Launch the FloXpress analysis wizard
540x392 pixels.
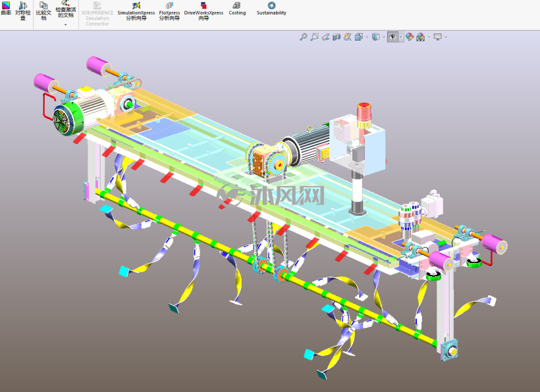[169, 11]
